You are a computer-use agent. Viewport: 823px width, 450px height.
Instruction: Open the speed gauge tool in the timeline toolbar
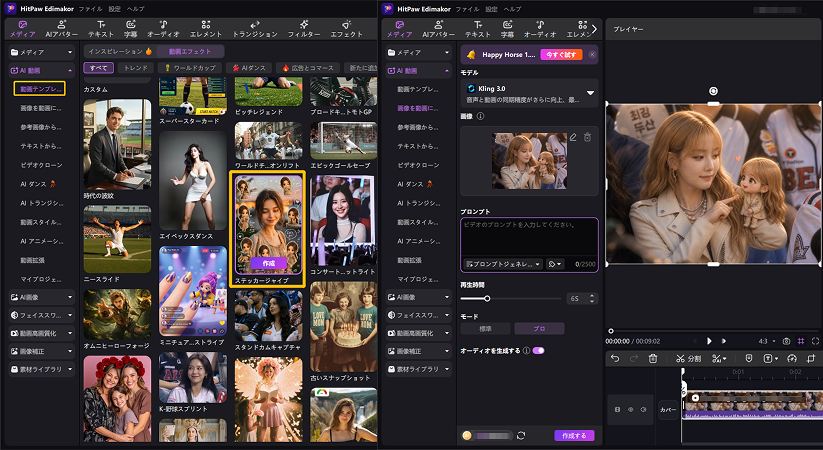(x=792, y=359)
